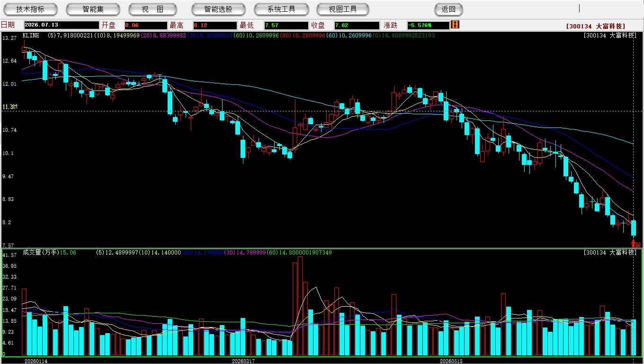This screenshot has width=644, height=364.
Task: Click the 41.57 volume axis label
Action: (9, 255)
